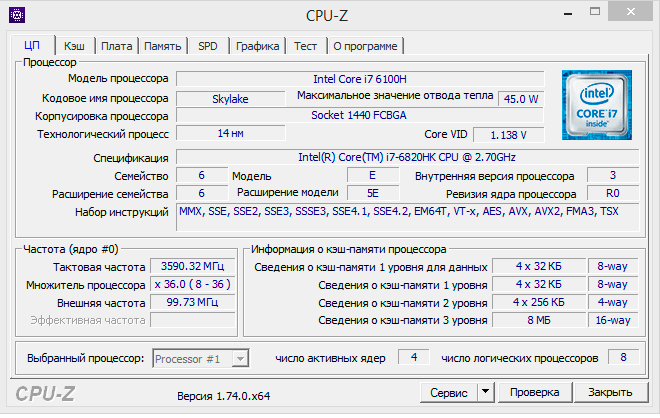Image resolution: width=660 pixels, height=418 pixels.
Task: Click the Семейство value 6
Action: 202,175
